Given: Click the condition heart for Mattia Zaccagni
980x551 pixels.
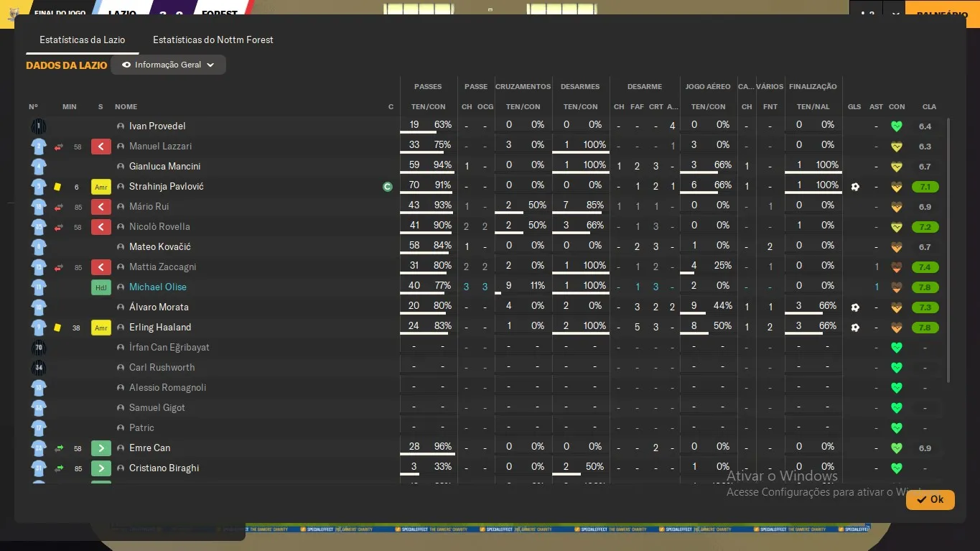Looking at the screenshot, I should click(896, 267).
